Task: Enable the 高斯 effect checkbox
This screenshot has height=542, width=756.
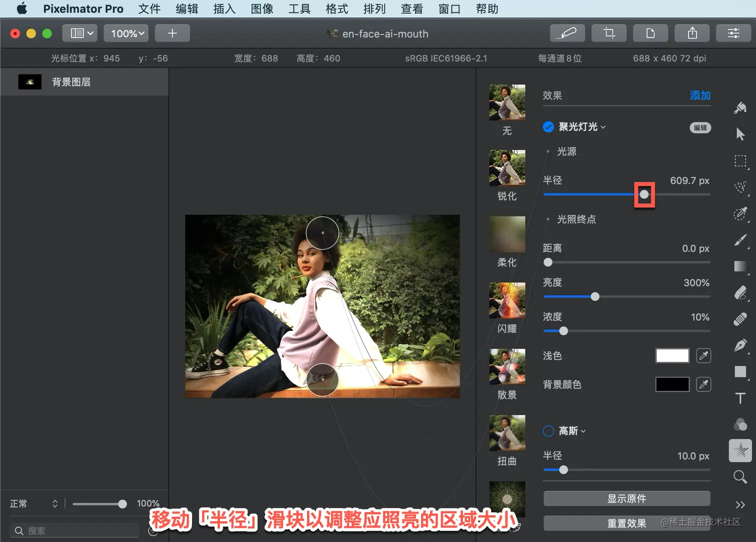Action: [548, 431]
